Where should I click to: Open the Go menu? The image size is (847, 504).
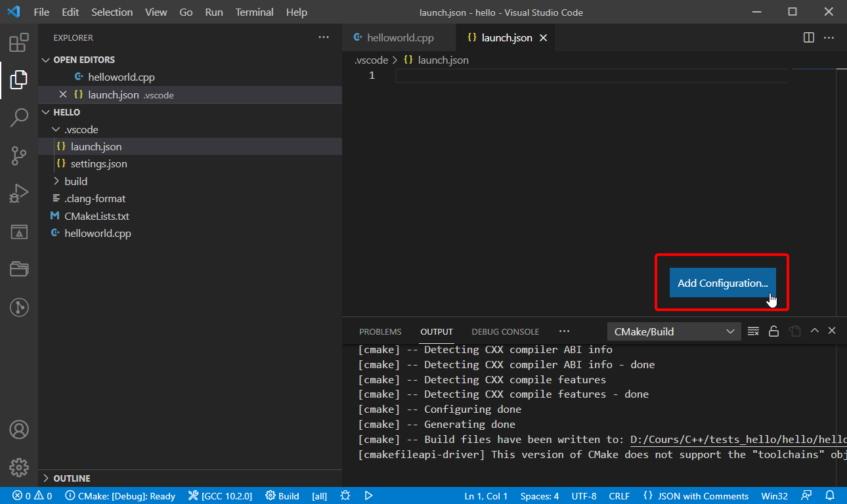click(x=186, y=12)
